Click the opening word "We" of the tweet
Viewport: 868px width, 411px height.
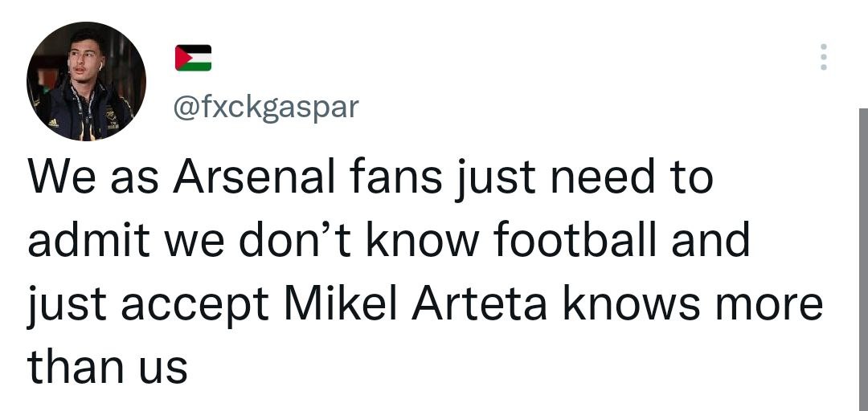point(56,177)
